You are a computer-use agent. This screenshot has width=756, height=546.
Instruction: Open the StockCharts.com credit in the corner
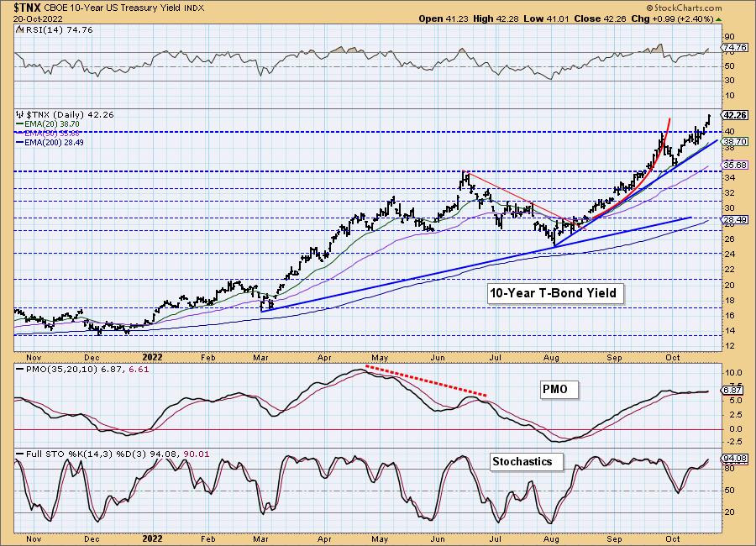(684, 8)
